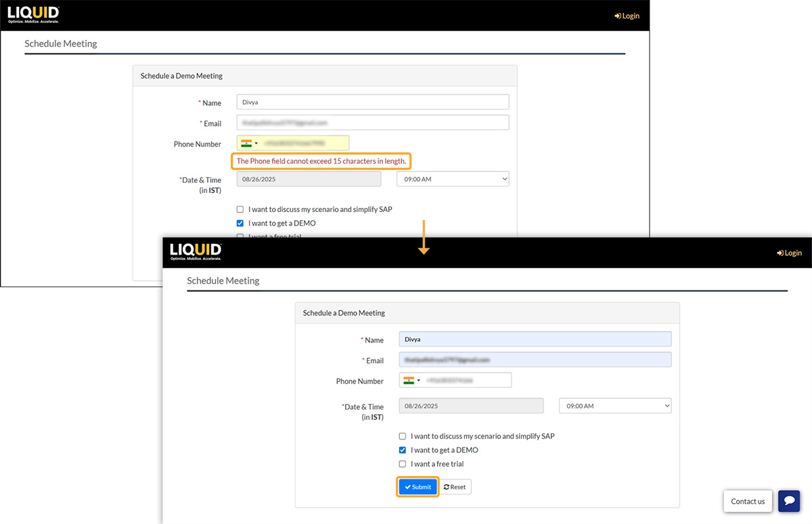Image resolution: width=812 pixels, height=524 pixels.
Task: Click the Contact us button
Action: (748, 501)
